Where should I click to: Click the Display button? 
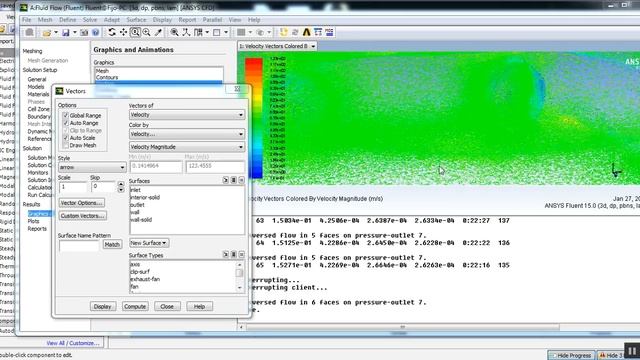[103, 306]
